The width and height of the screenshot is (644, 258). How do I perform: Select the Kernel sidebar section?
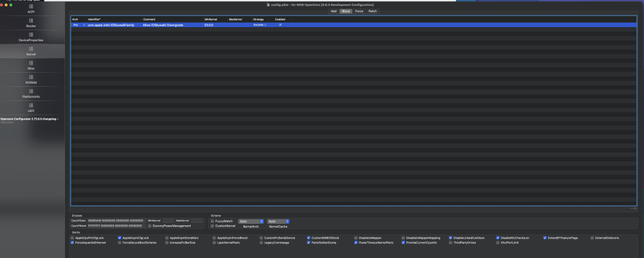coord(31,51)
